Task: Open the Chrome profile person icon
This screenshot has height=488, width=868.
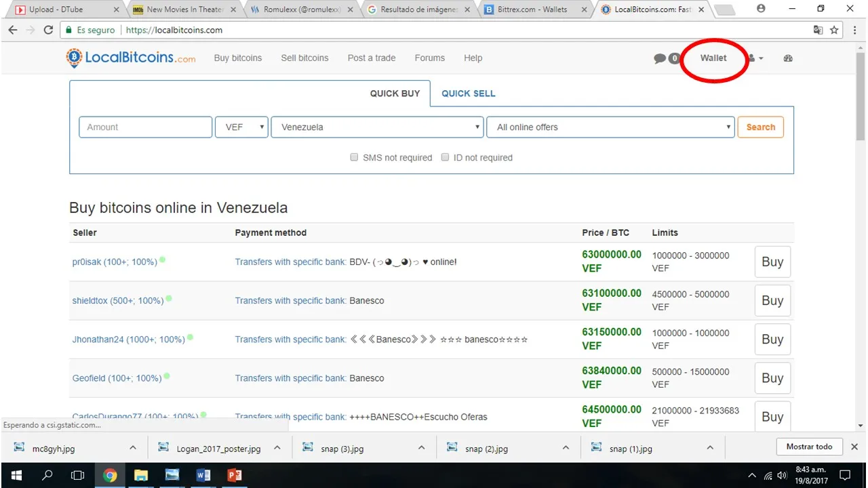Action: 760,9
